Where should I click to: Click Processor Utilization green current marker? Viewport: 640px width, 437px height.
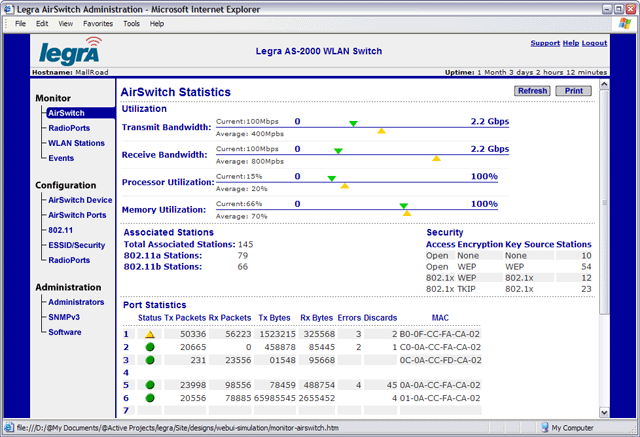click(x=332, y=179)
